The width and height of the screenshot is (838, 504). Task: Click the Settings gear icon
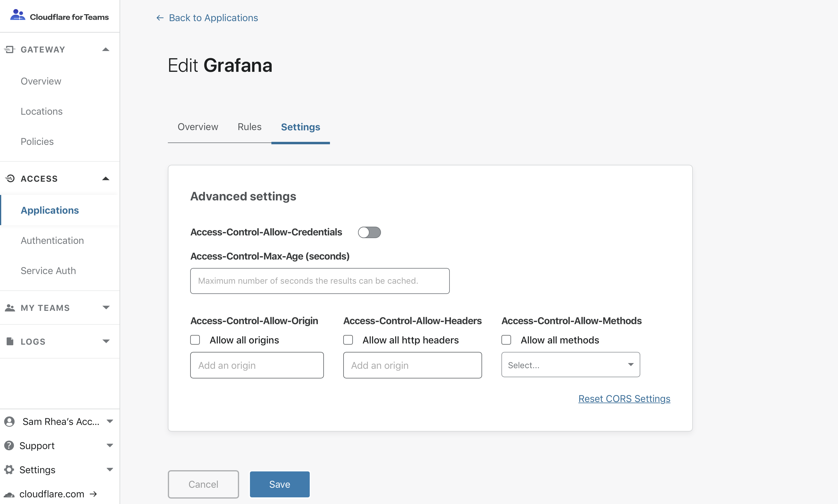(x=9, y=470)
